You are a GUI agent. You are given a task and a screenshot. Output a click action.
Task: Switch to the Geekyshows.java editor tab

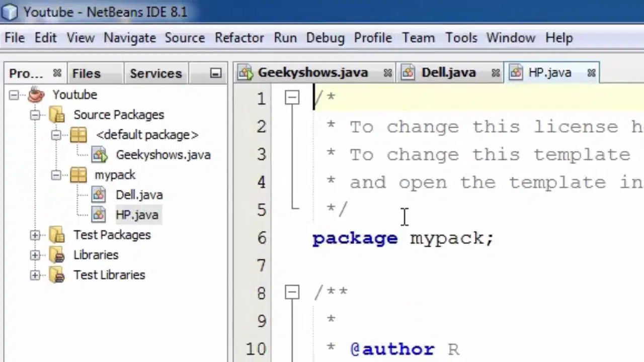(313, 73)
